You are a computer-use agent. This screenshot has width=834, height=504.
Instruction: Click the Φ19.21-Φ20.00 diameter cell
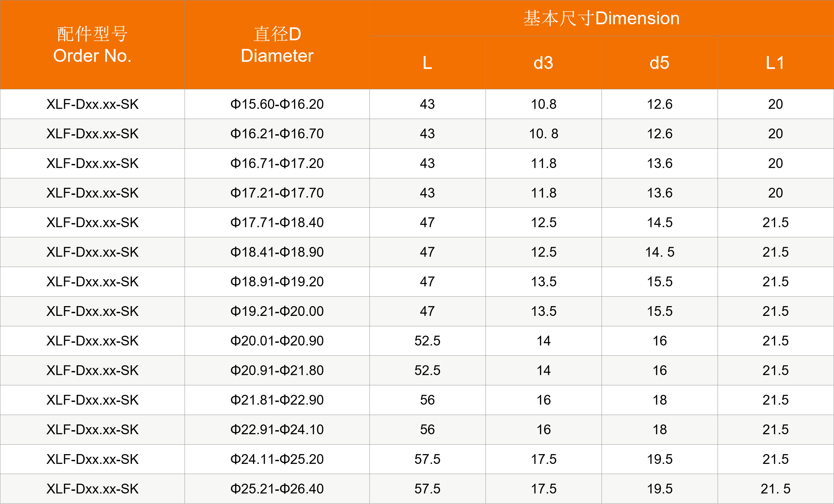click(277, 311)
